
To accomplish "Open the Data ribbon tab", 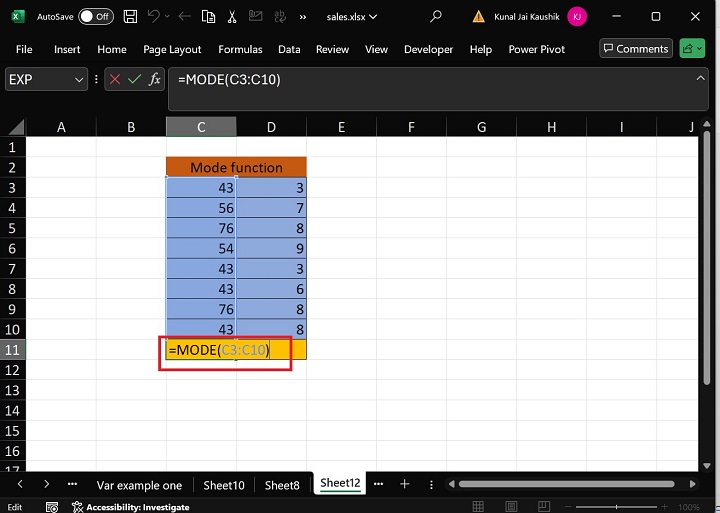I will point(289,49).
